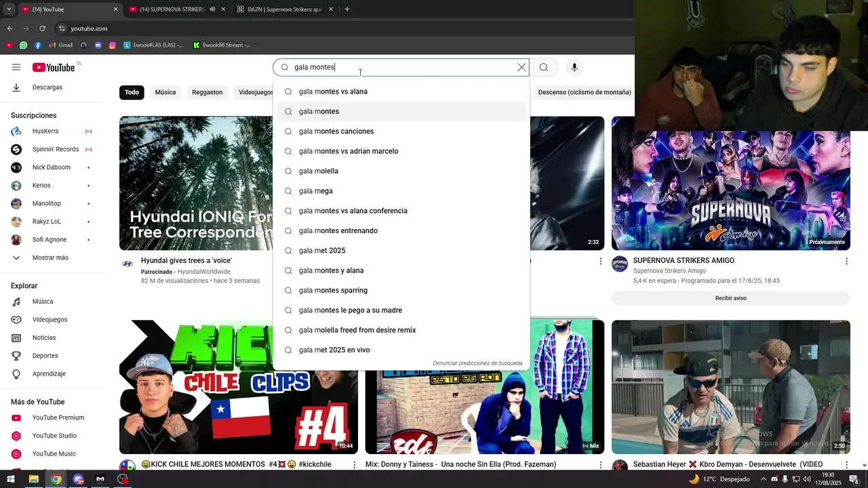Open the Sebastian Heyer Desenvuelvete thumbnail
The height and width of the screenshot is (488, 868).
[730, 387]
